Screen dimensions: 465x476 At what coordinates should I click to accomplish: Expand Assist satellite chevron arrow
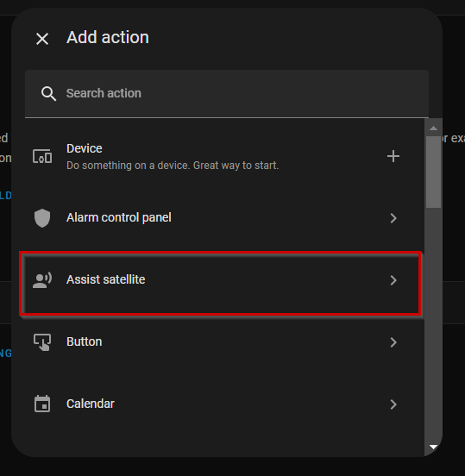[x=393, y=280]
